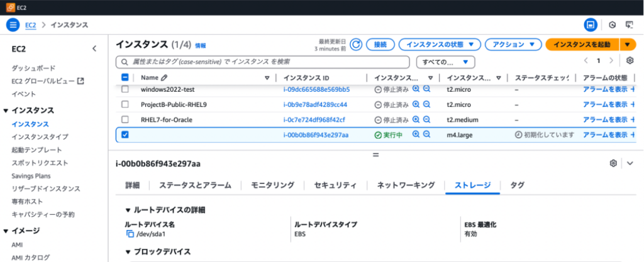Check the windows2022-test row checkbox
The image size is (644, 262).
[125, 89]
